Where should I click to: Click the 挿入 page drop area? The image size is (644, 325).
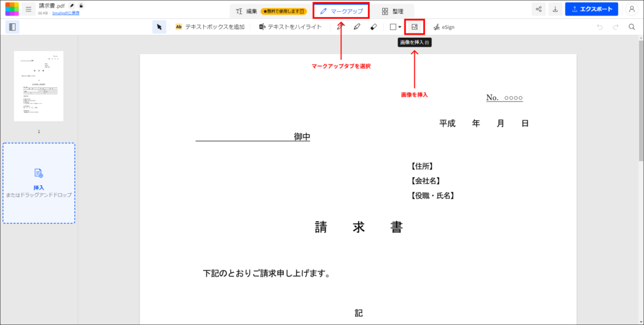[x=39, y=183]
